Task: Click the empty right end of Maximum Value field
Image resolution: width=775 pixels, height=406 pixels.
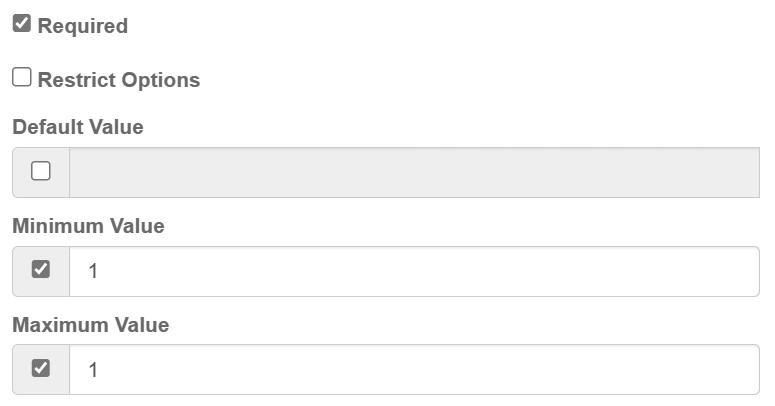Action: click(720, 370)
